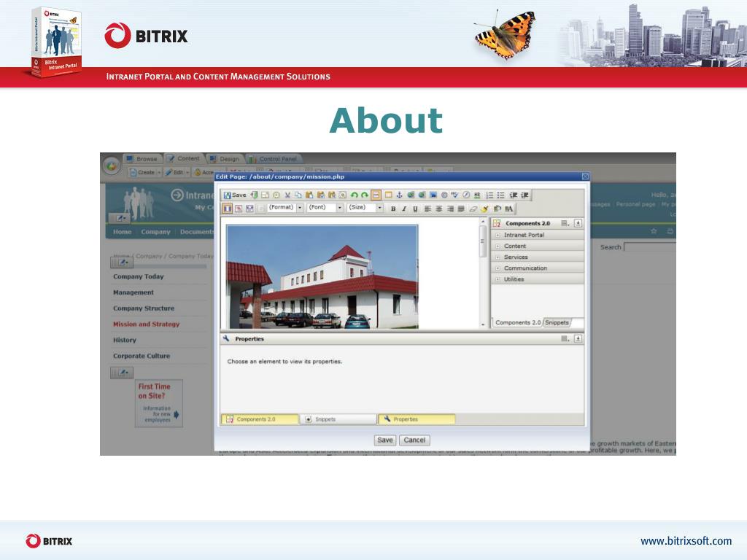Image resolution: width=747 pixels, height=560 pixels.
Task: Expand the Utilities components group
Action: [498, 279]
